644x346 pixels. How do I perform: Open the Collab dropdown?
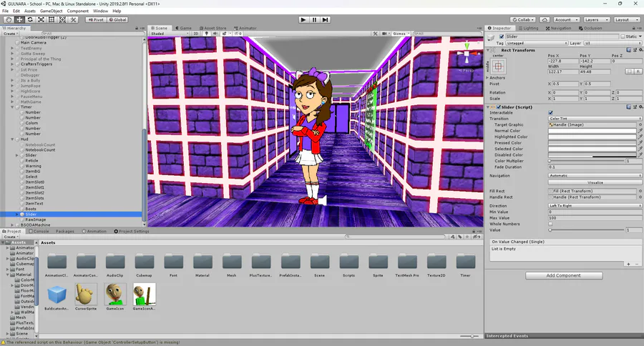coord(523,20)
